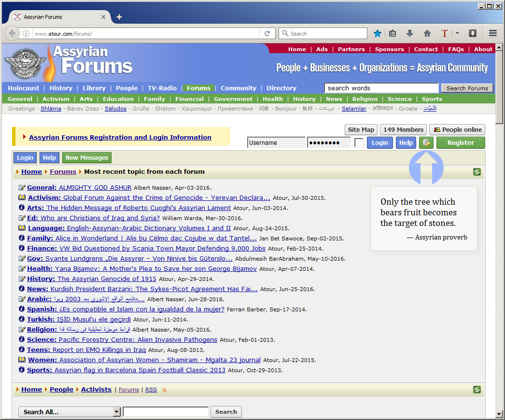The height and width of the screenshot is (420, 505).
Task: Open the Sponsors link in top bar
Action: tap(390, 49)
